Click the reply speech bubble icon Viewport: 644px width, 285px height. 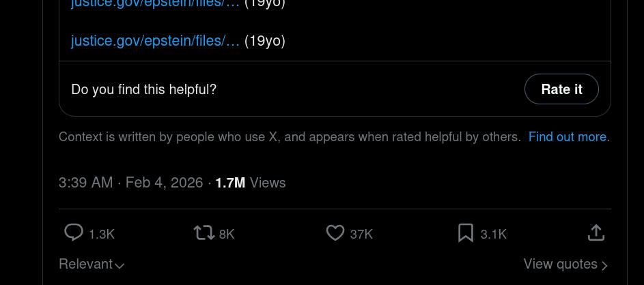pos(74,233)
